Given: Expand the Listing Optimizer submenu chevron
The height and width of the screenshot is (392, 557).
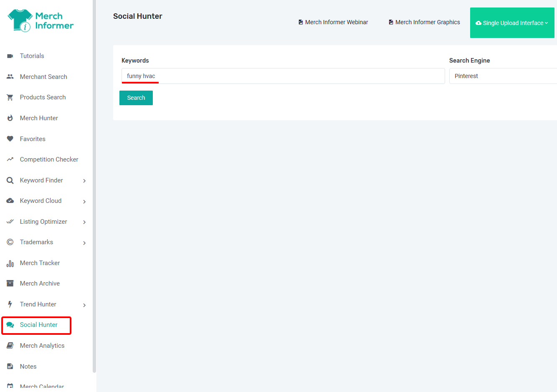Looking at the screenshot, I should click(84, 222).
